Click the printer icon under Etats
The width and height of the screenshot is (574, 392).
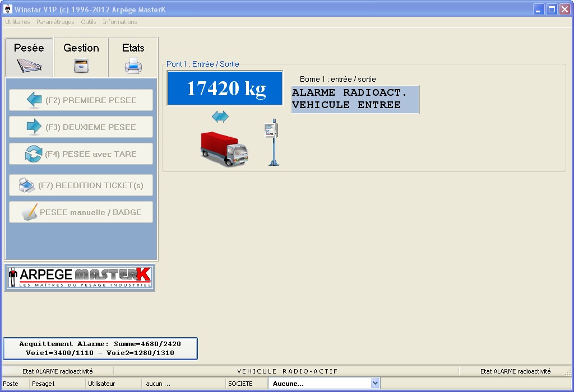pos(133,66)
